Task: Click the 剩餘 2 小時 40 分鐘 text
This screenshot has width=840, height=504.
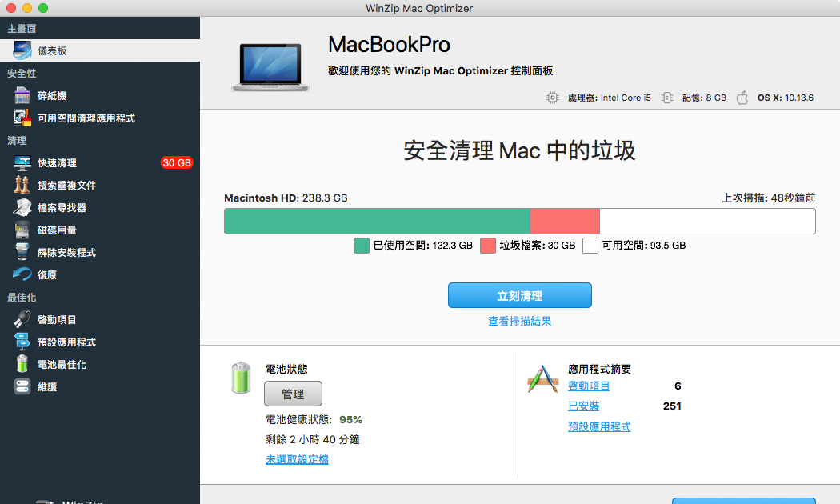Action: (x=312, y=439)
